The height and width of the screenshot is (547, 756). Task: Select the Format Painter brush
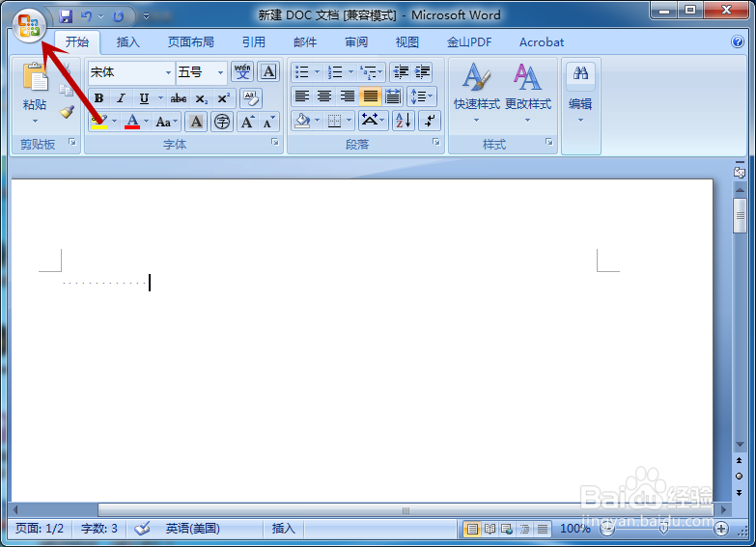click(x=67, y=112)
